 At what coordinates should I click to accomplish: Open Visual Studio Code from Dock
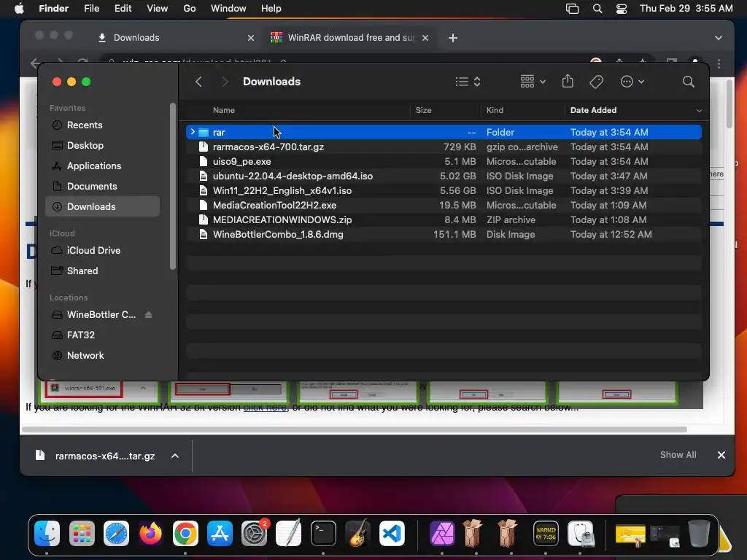click(392, 533)
